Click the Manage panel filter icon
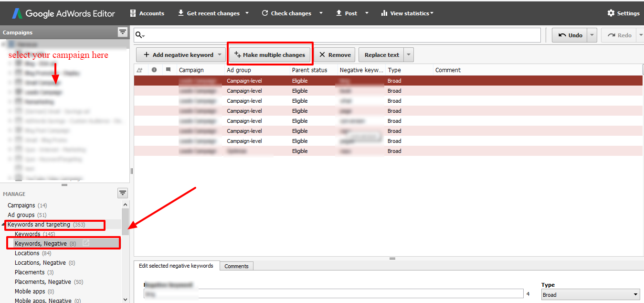Image resolution: width=644 pixels, height=303 pixels. coord(123,193)
